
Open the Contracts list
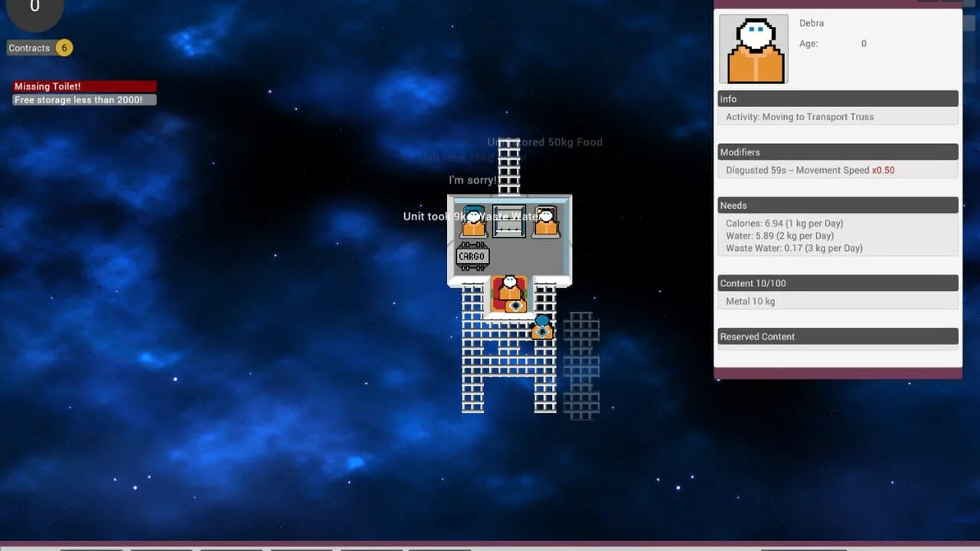point(30,48)
